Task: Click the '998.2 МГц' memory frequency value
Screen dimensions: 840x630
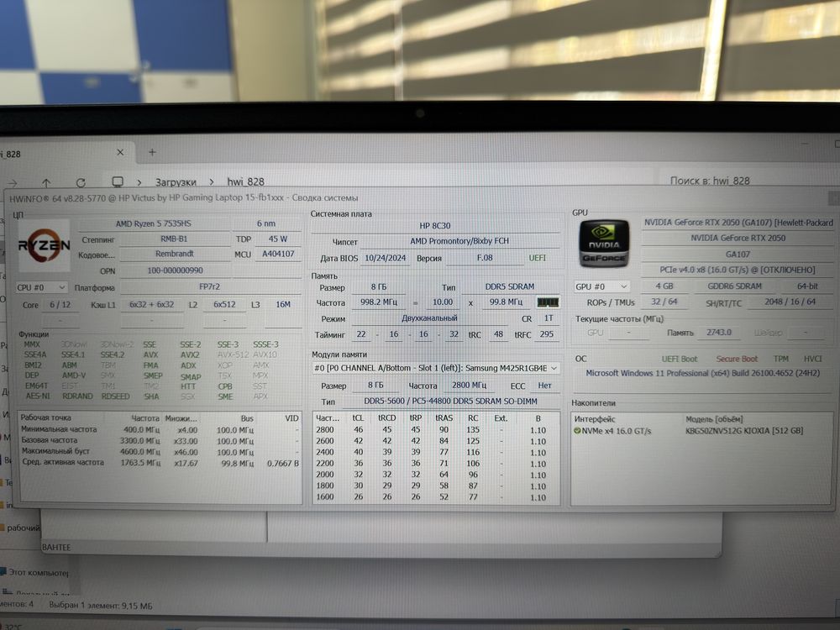Action: click(x=379, y=302)
